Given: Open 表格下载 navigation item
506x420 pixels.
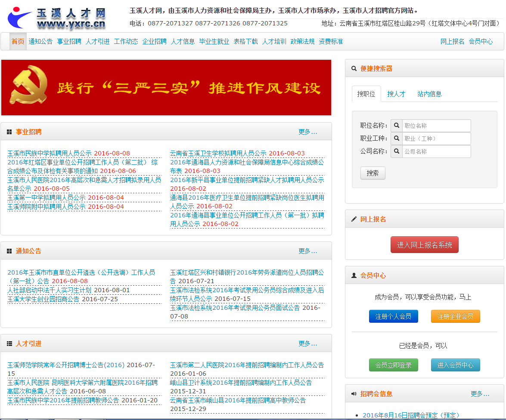Looking at the screenshot, I should pos(245,41).
